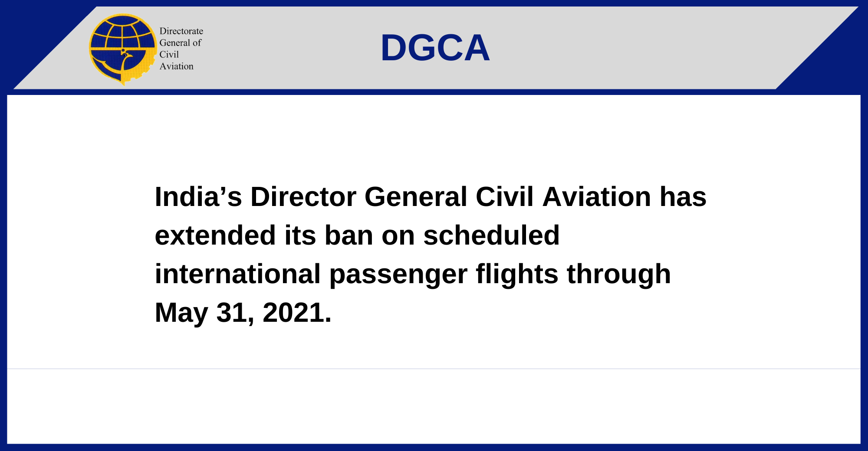Click "General of" in the logo text
This screenshot has width=868, height=451.
[x=180, y=43]
